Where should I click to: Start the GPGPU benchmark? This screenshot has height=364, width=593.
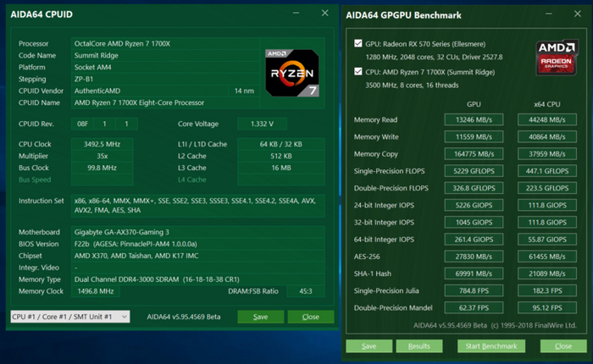coord(491,346)
